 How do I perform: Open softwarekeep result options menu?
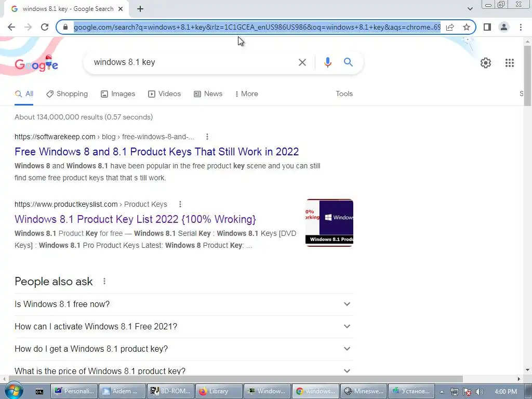[x=207, y=137]
